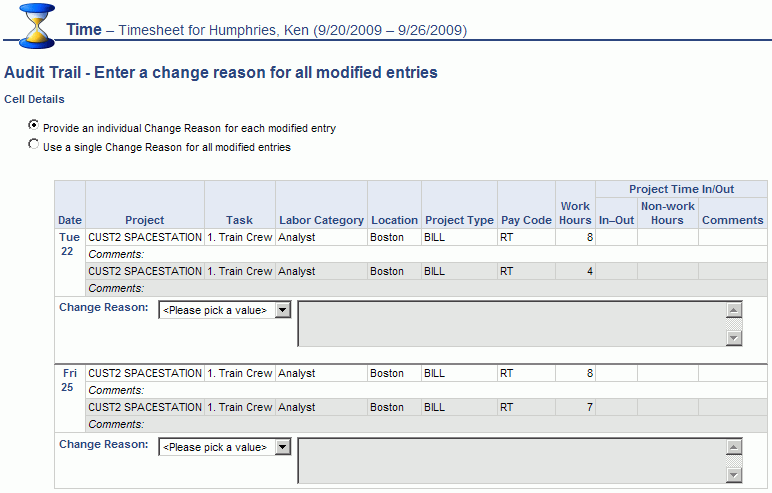
Task: Click scroll-down arrow in Tuesday's change reason box
Action: pos(734,338)
